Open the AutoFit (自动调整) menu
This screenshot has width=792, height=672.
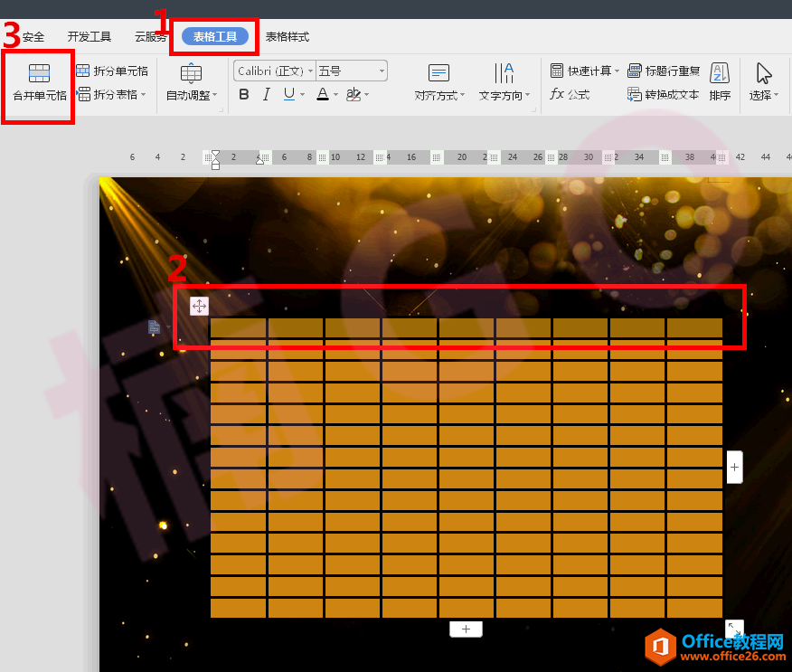pyautogui.click(x=192, y=82)
